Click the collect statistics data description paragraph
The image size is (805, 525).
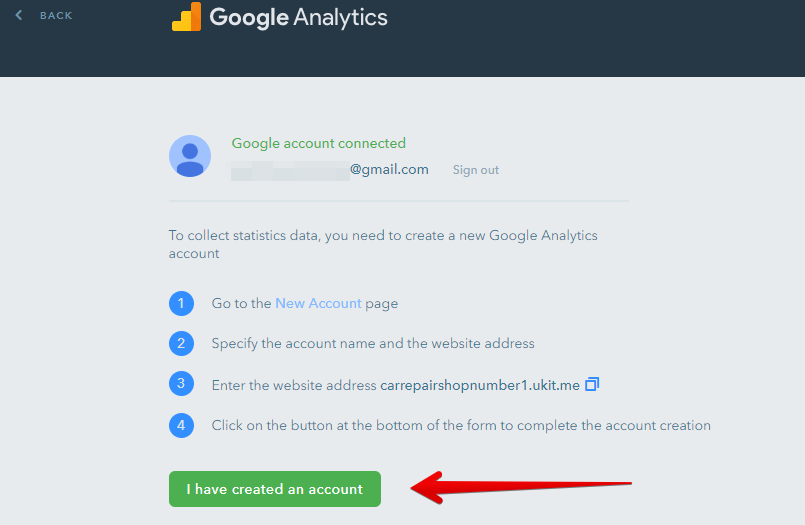383,244
